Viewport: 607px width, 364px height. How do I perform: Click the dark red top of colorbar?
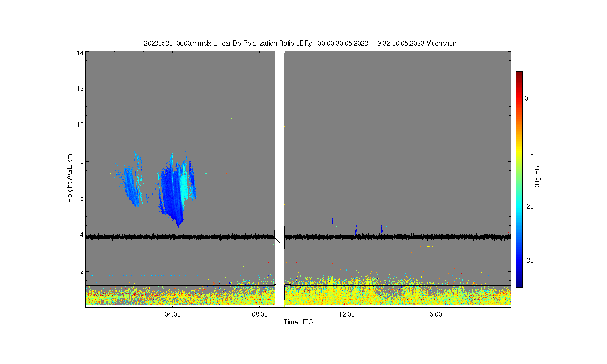point(519,74)
